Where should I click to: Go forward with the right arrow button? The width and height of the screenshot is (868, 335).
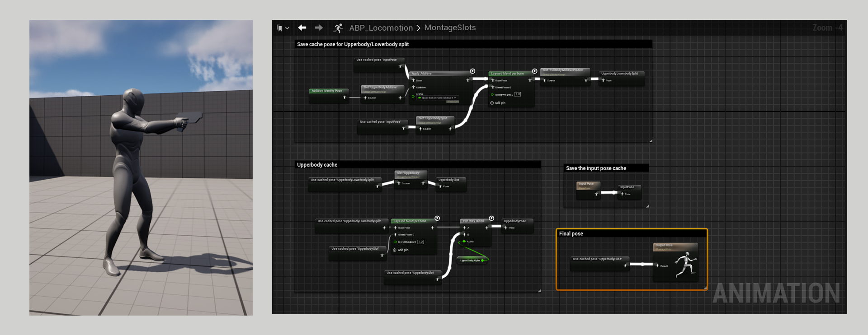point(319,28)
